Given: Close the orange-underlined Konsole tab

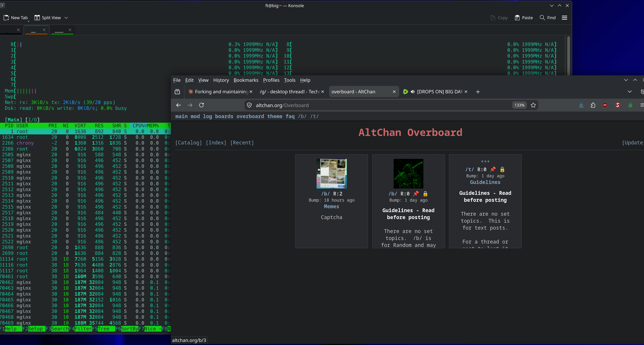Looking at the screenshot, I should point(44,30).
